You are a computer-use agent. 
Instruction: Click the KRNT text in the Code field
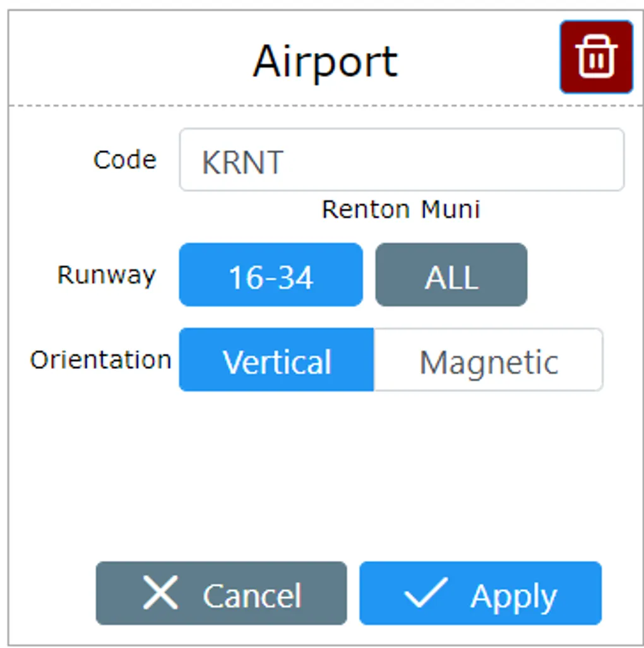[242, 162]
